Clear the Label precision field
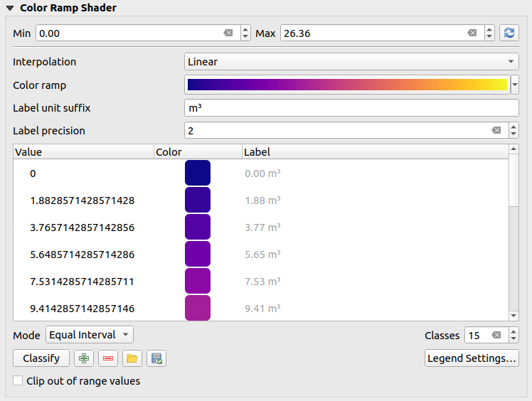This screenshot has width=532, height=401. point(496,131)
